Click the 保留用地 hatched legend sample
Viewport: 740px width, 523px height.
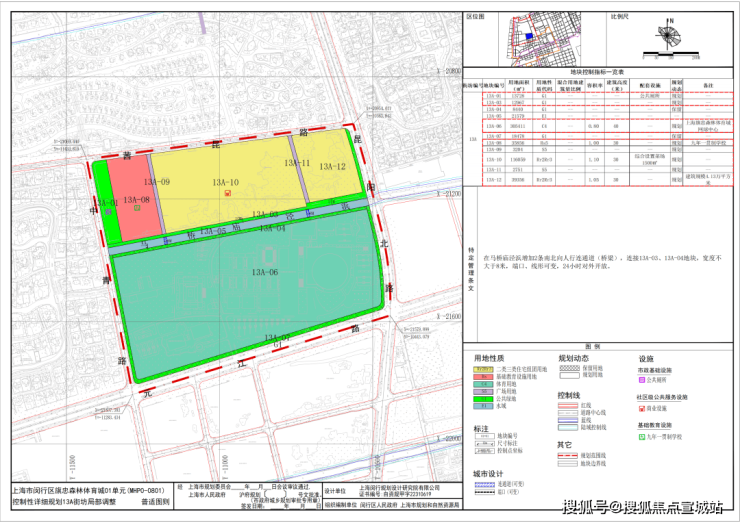tap(569, 368)
